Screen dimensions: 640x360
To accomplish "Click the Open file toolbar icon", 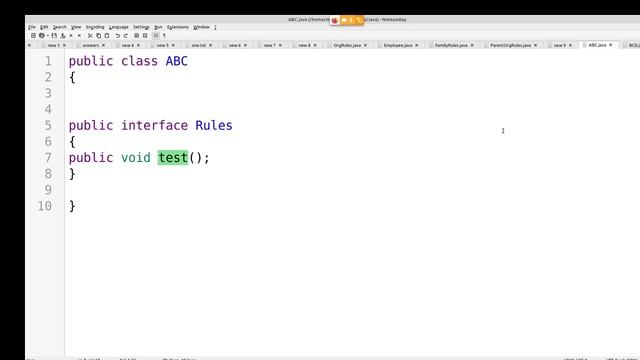I will (x=42, y=36).
